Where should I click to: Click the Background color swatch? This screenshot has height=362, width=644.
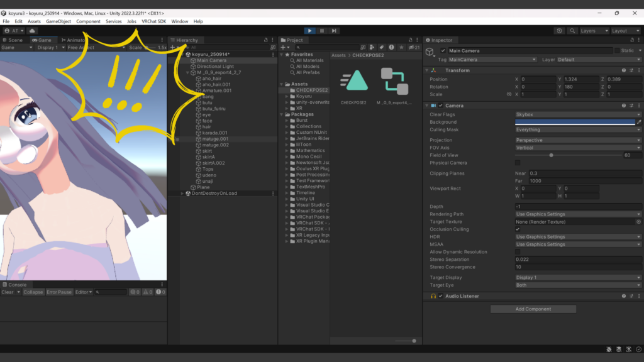pos(575,122)
